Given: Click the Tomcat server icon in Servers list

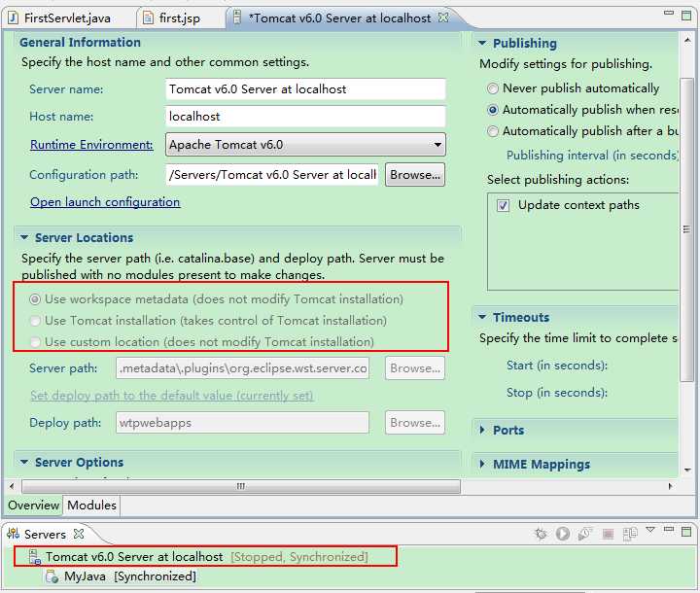Looking at the screenshot, I should (35, 557).
